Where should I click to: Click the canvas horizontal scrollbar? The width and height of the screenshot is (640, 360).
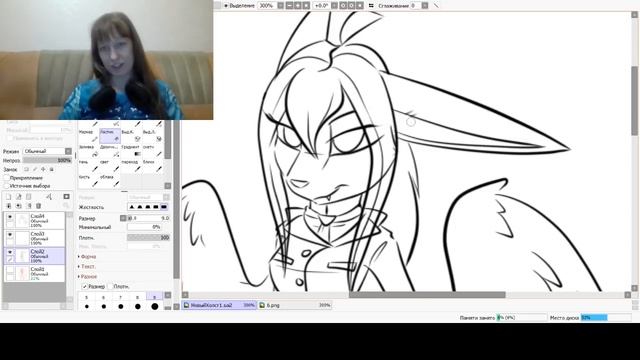coord(427,295)
